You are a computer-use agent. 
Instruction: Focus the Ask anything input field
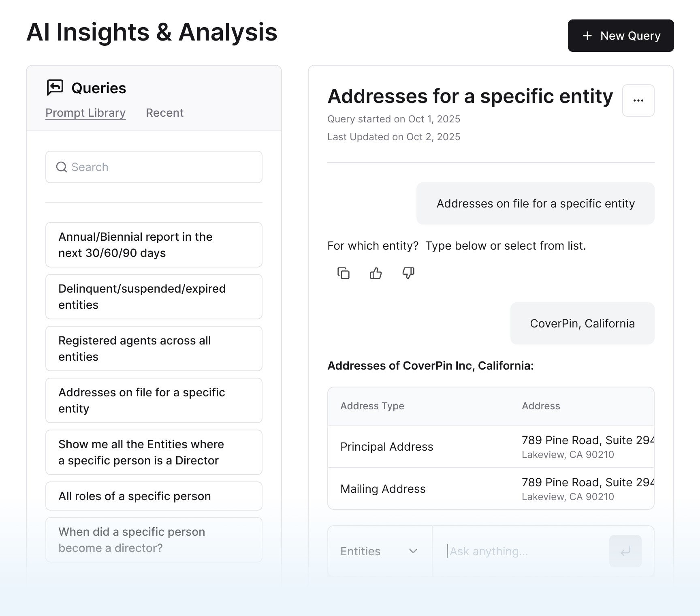click(x=521, y=551)
